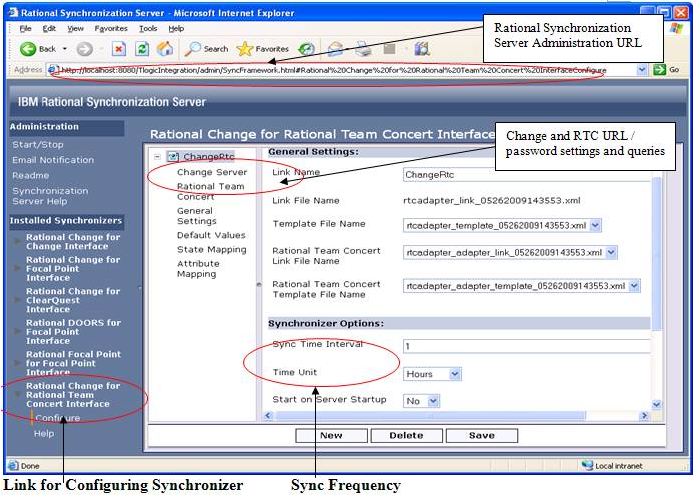
Task: Click the horizontal scroll left arrow
Action: [x=268, y=416]
